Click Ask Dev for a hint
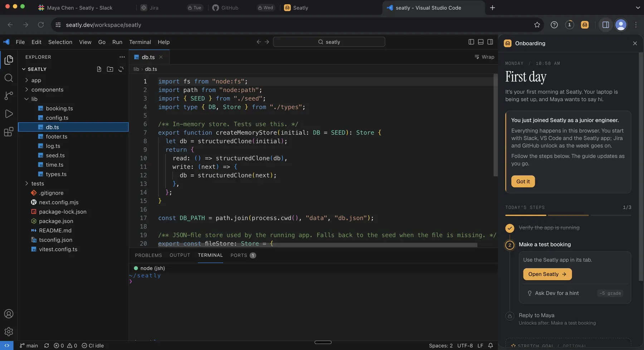This screenshot has width=644, height=350. (x=556, y=293)
